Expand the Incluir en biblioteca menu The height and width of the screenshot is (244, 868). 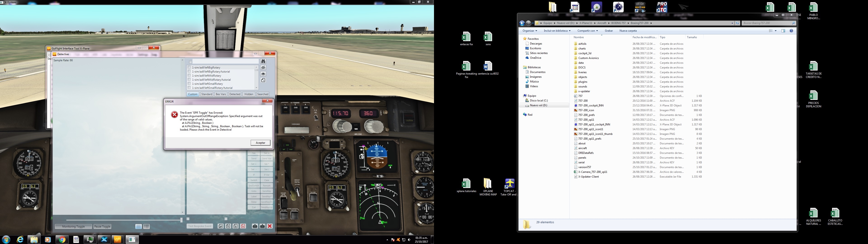557,31
